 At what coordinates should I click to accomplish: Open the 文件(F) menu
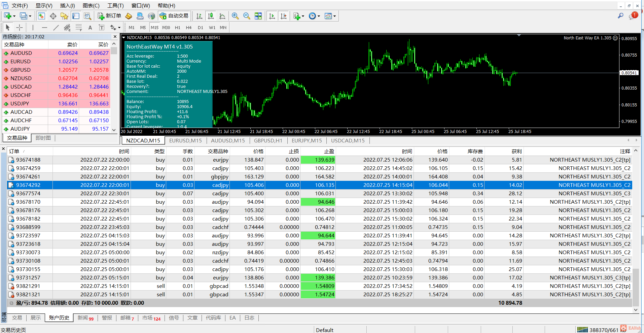pyautogui.click(x=20, y=6)
